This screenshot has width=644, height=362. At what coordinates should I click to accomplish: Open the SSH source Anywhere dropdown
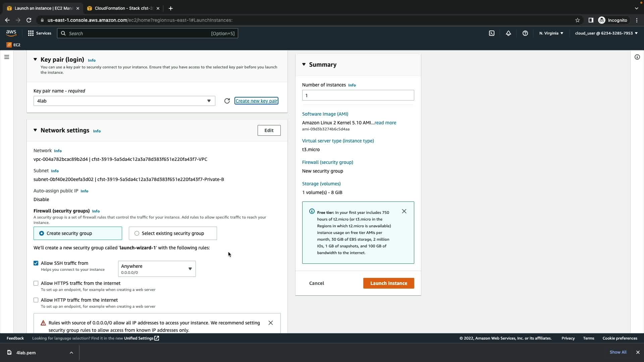(x=157, y=269)
